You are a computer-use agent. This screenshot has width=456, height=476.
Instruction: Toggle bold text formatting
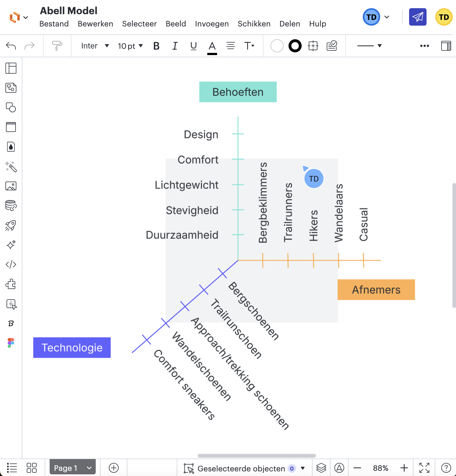156,46
